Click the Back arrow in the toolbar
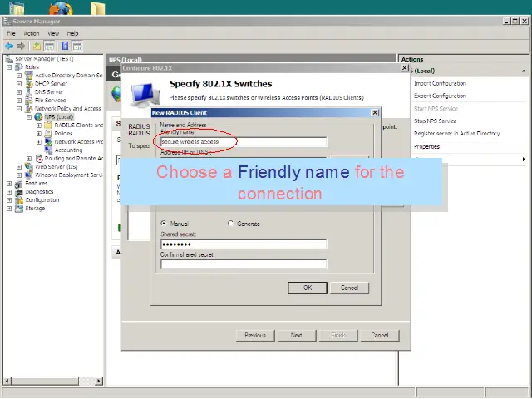Viewport: 532px width, 399px height. [9, 46]
